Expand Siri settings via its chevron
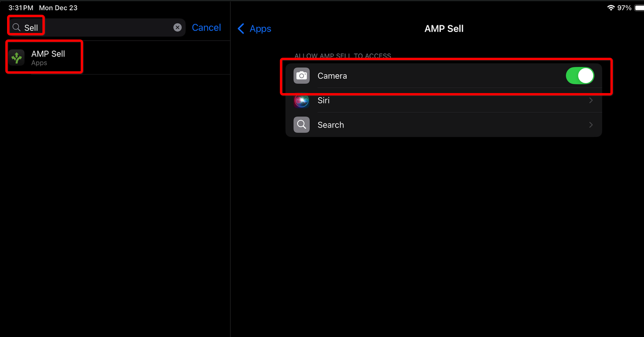The image size is (644, 337). 591,100
